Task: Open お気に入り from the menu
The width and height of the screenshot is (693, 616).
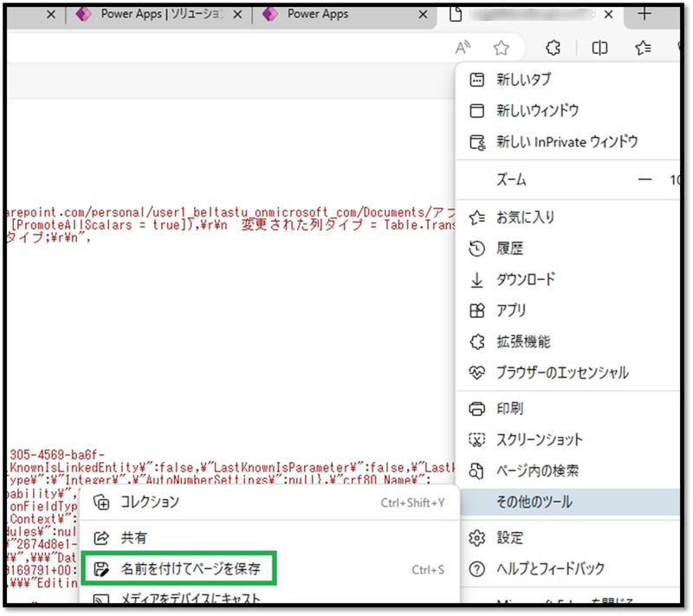Action: 568,217
